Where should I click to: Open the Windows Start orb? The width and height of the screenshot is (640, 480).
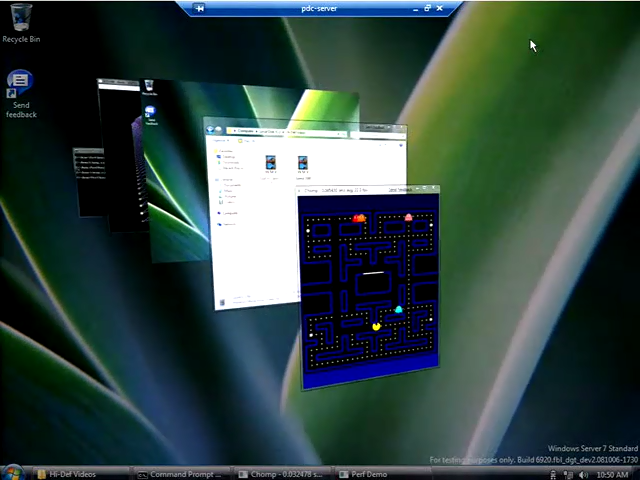[13, 473]
